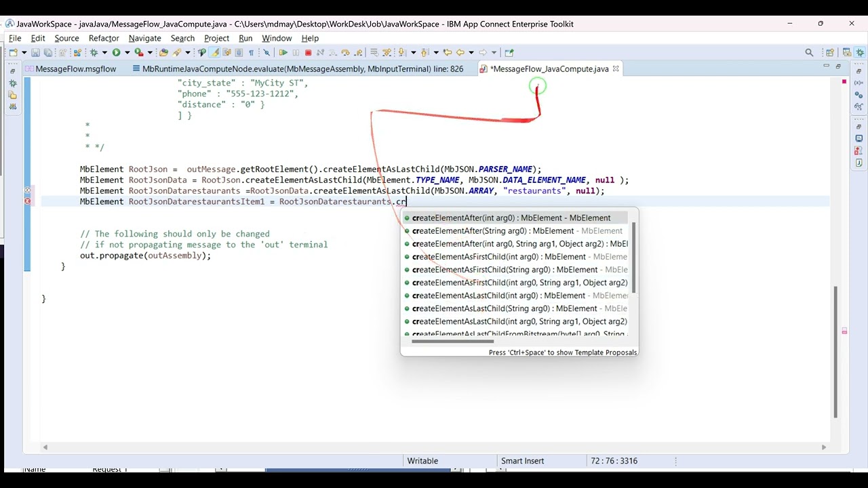
Task: Select the MessageFlow_JavaCompute.java tab
Action: [549, 68]
